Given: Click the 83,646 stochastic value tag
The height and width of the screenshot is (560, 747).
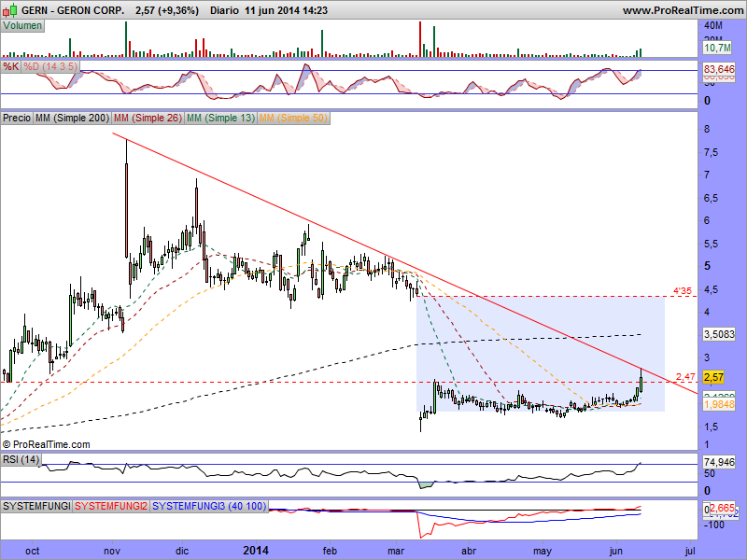Looking at the screenshot, I should [x=719, y=69].
